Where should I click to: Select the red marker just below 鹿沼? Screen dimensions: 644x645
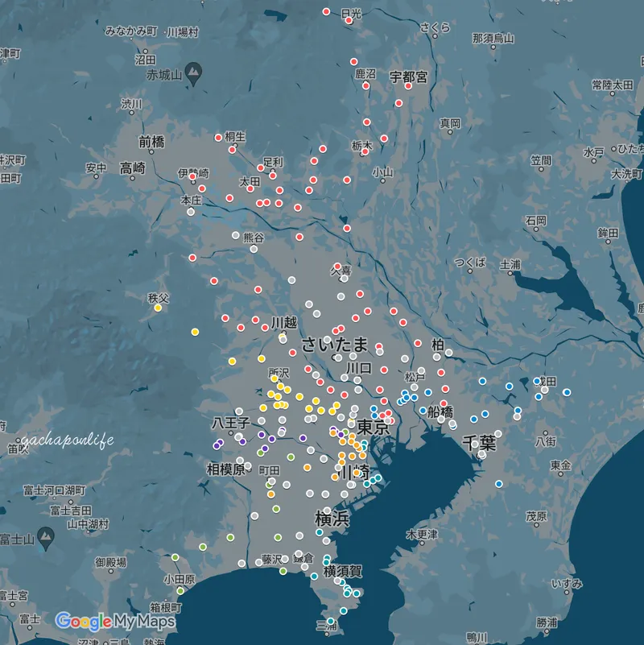pos(366,86)
